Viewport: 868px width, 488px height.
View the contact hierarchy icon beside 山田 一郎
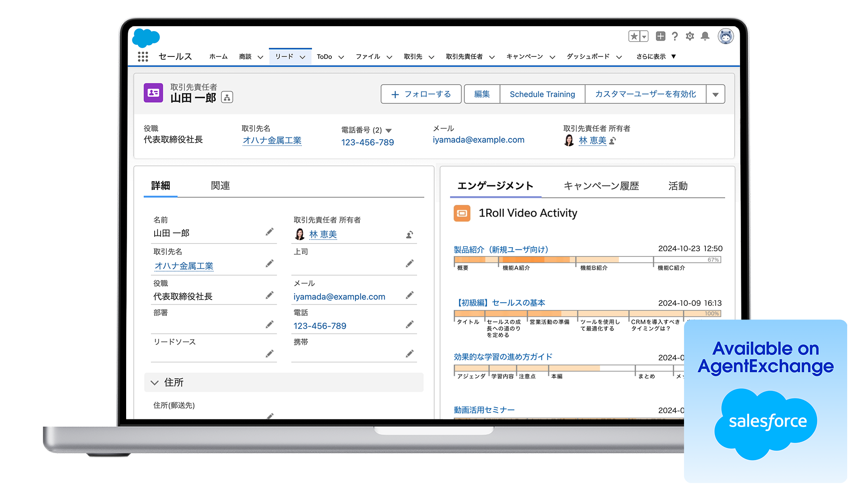(227, 97)
